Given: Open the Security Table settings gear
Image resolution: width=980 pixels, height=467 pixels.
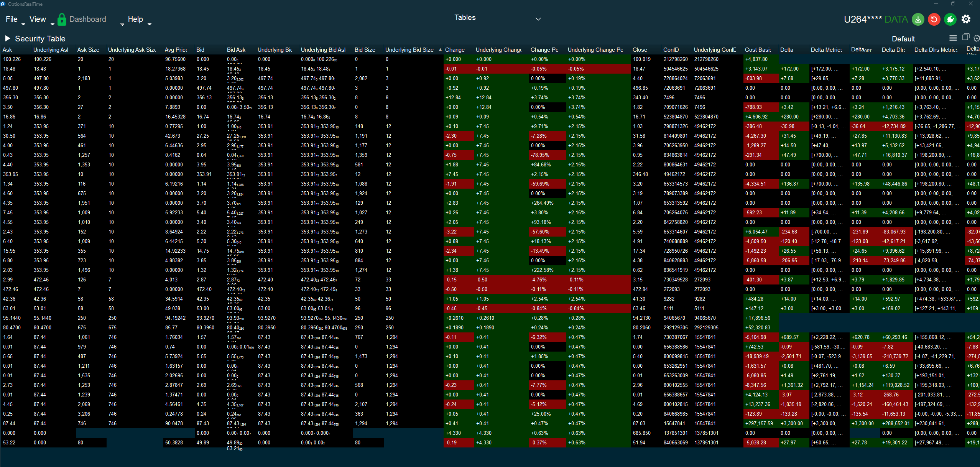Looking at the screenshot, I should tap(977, 38).
